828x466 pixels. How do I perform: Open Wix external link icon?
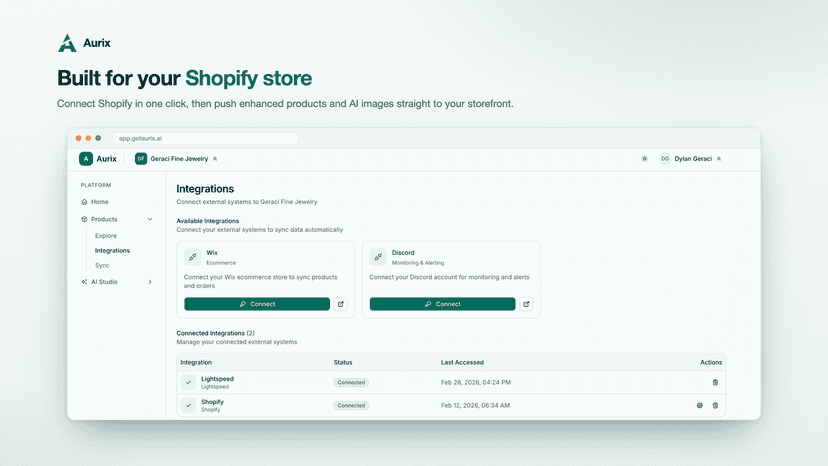pos(341,304)
